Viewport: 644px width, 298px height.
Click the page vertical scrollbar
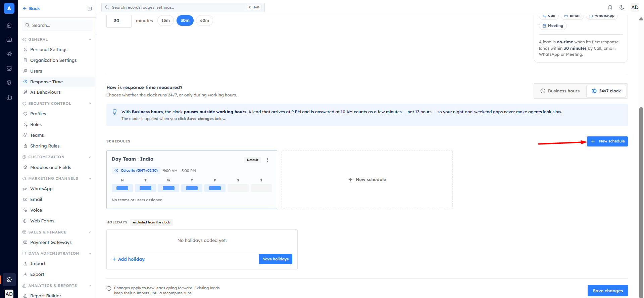point(641,202)
